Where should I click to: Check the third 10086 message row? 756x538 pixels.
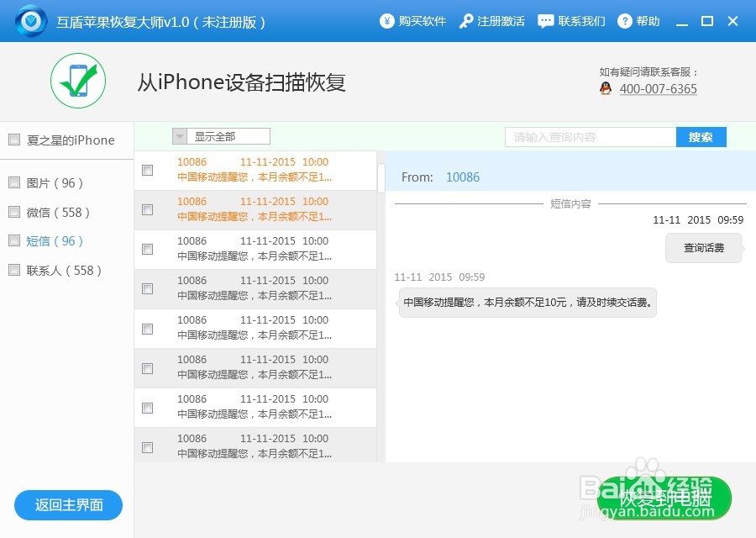(x=148, y=250)
